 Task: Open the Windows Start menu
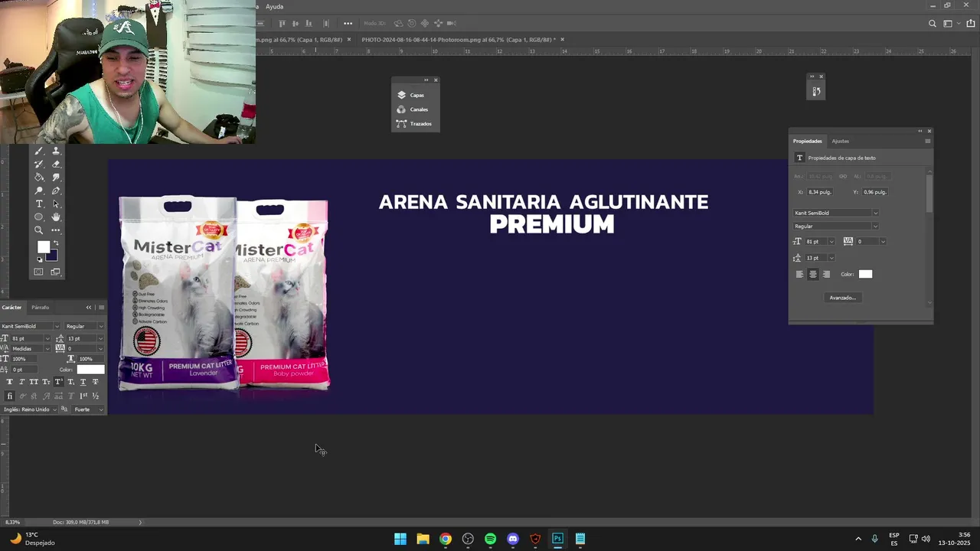[400, 539]
